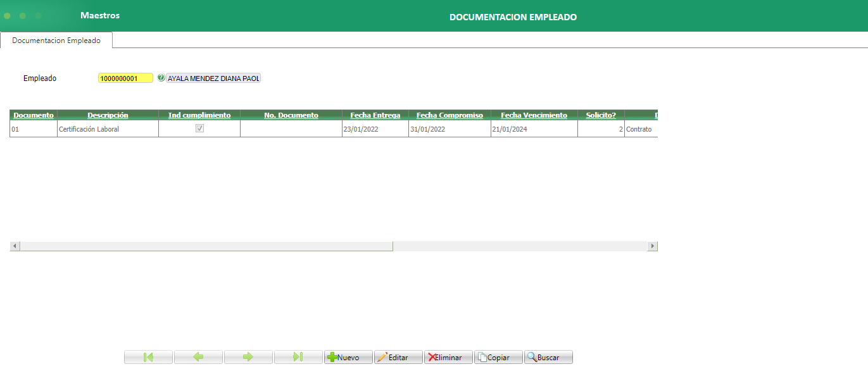Go to last record navigation button
Viewport: 868px width, 376px height.
point(298,357)
